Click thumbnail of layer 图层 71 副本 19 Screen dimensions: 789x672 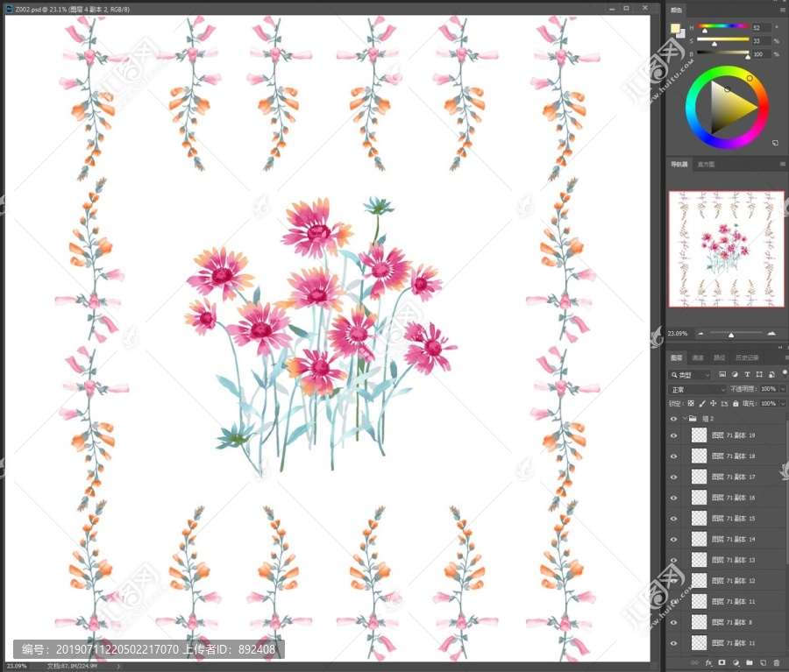[699, 435]
